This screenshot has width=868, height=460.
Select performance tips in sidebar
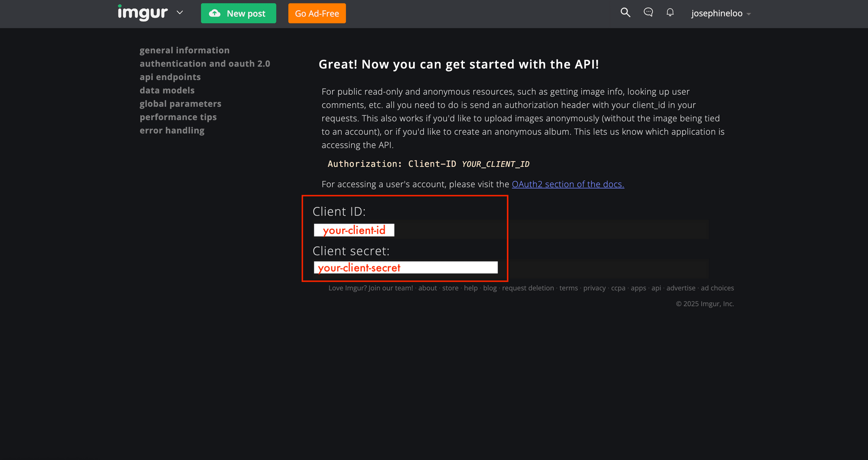178,117
